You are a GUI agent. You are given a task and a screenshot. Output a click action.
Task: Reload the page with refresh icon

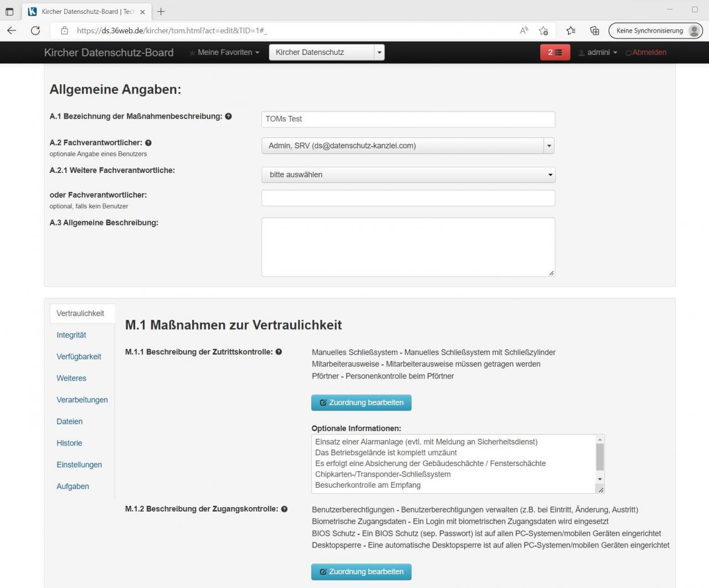35,30
